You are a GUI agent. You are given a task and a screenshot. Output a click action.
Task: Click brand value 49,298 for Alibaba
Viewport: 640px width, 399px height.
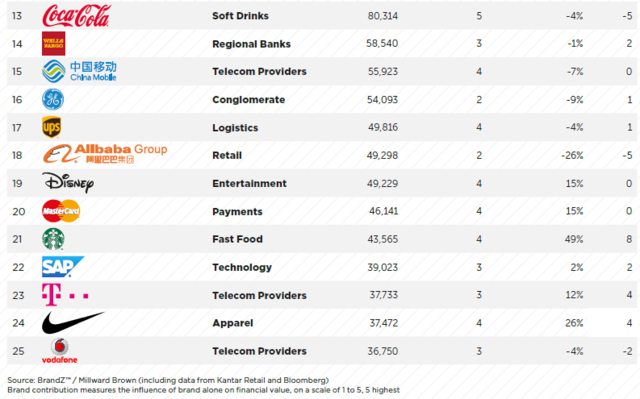tap(382, 155)
